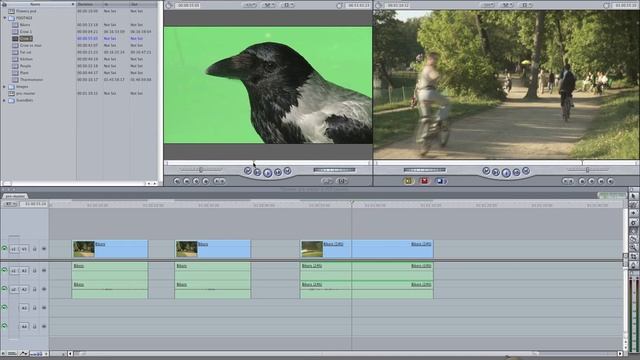The image size is (640, 360).
Task: Click the yellow Insert edit button in Canvas
Action: pos(408,181)
